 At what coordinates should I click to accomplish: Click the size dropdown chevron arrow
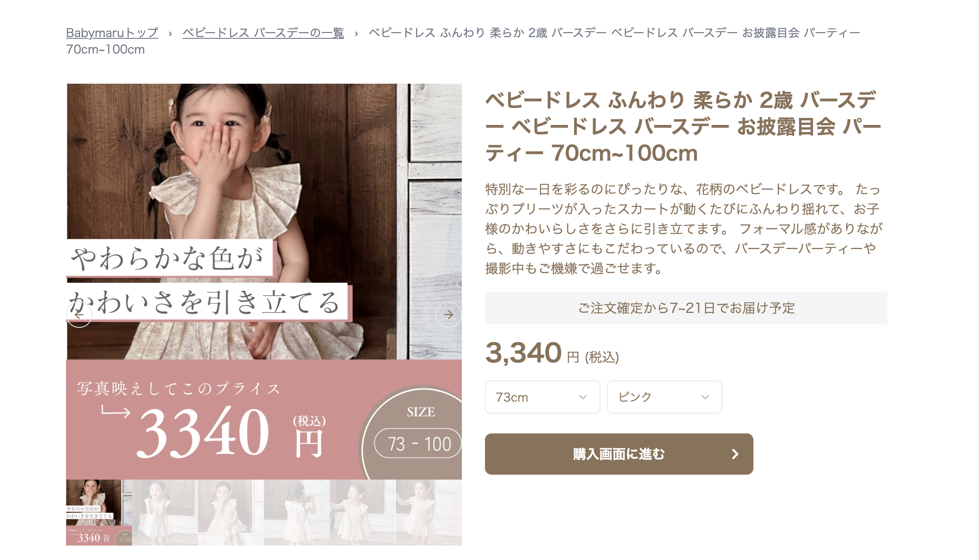pos(583,397)
